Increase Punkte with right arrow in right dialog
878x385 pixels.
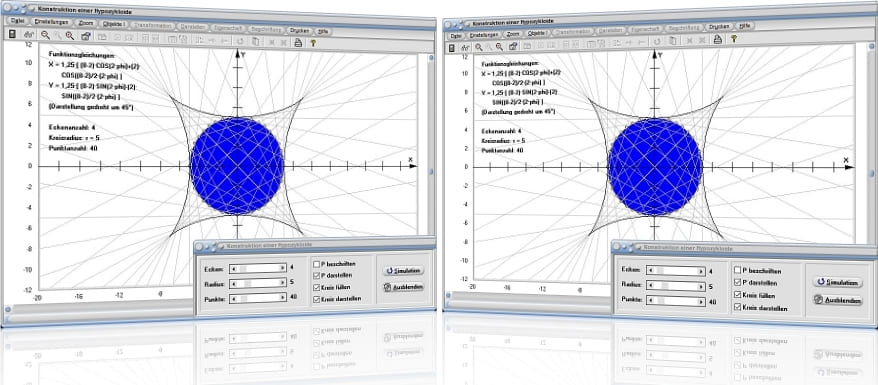pyautogui.click(x=701, y=301)
